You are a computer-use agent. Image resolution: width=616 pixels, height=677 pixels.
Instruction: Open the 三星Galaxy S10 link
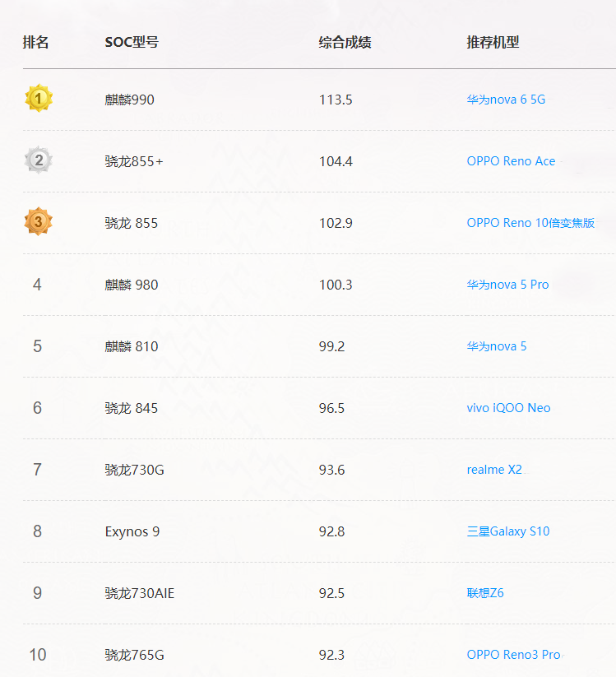point(508,531)
